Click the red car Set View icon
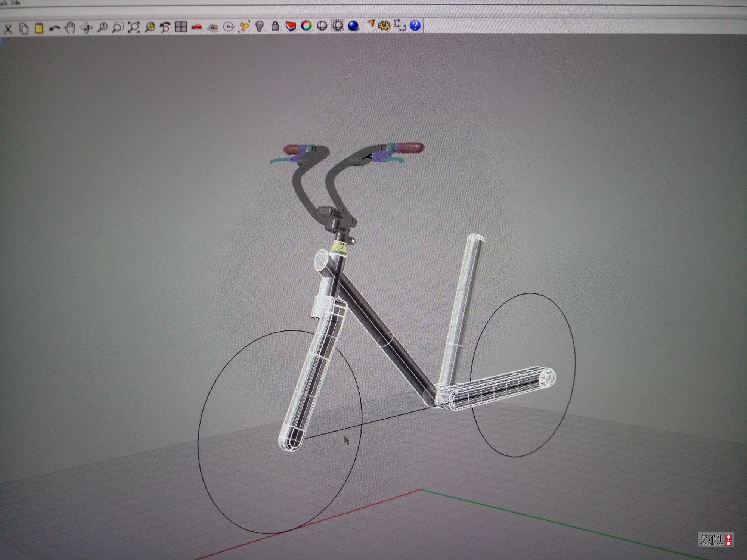Screen dimensions: 747x560 pos(196,27)
